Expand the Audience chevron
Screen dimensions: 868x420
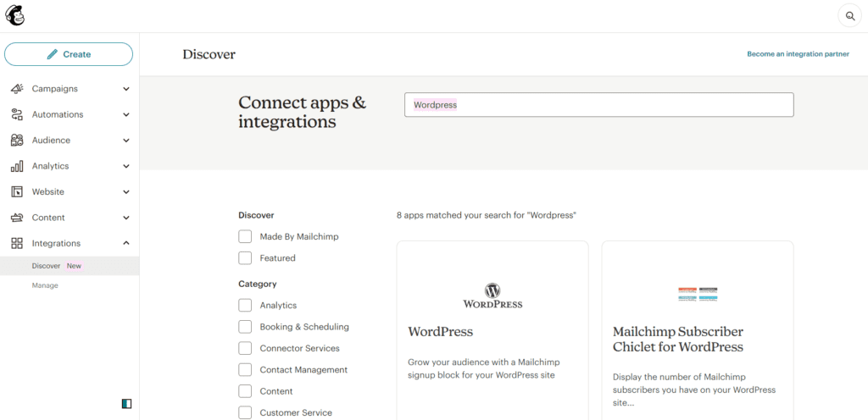126,141
